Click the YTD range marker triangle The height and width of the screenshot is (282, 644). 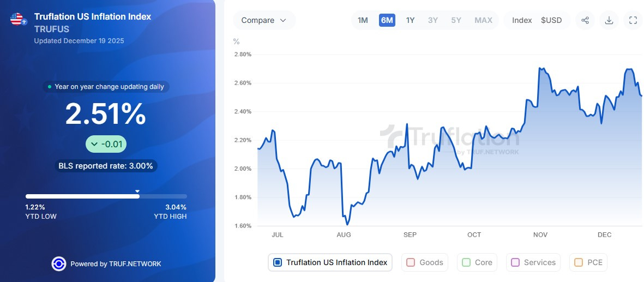point(137,191)
